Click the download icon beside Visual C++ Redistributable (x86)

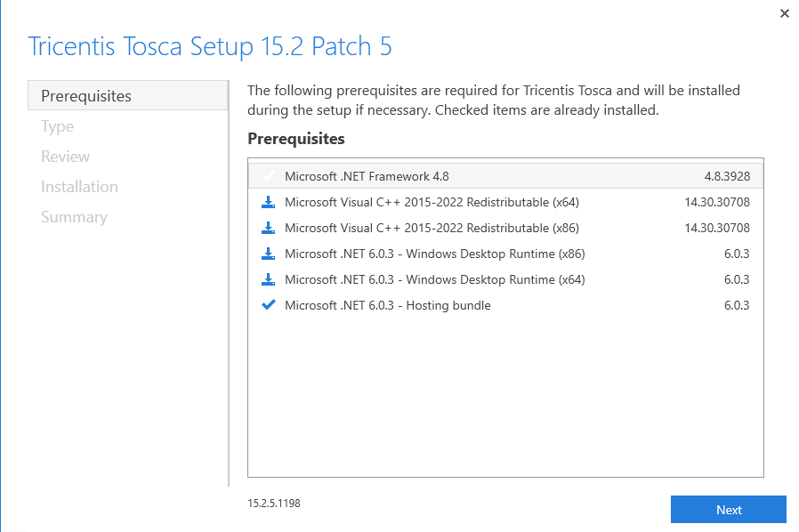(x=268, y=228)
